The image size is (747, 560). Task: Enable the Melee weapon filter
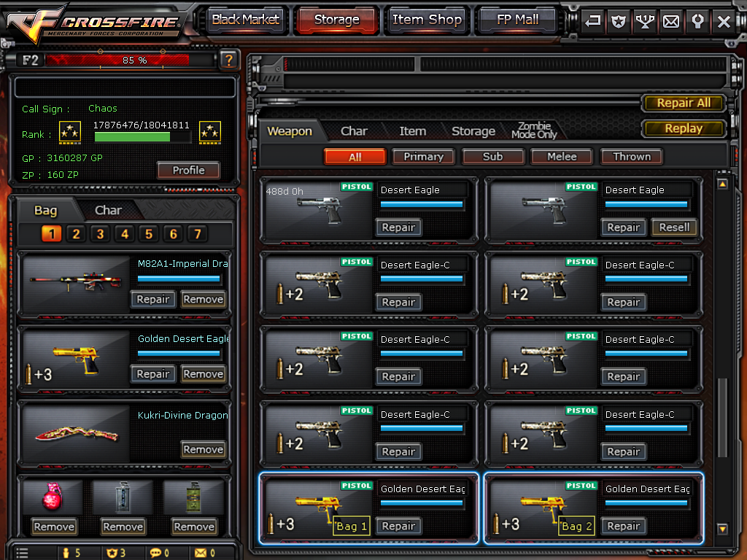[x=561, y=156]
